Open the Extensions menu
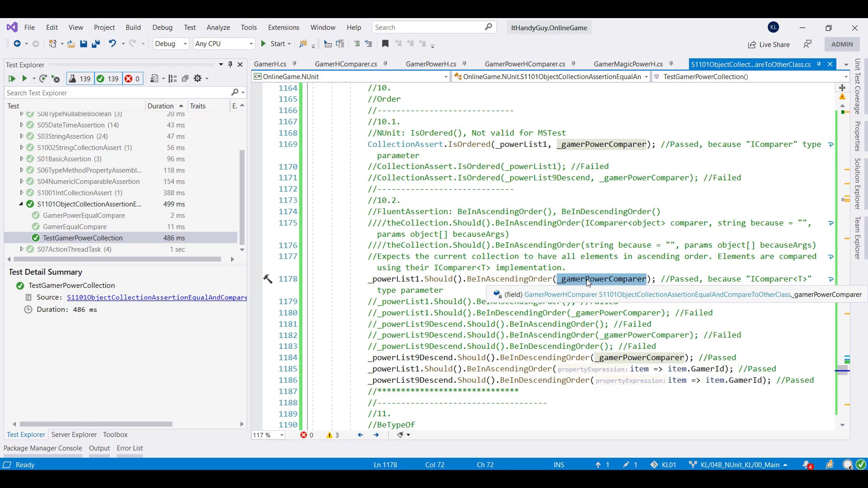The width and height of the screenshot is (868, 488). [x=283, y=28]
